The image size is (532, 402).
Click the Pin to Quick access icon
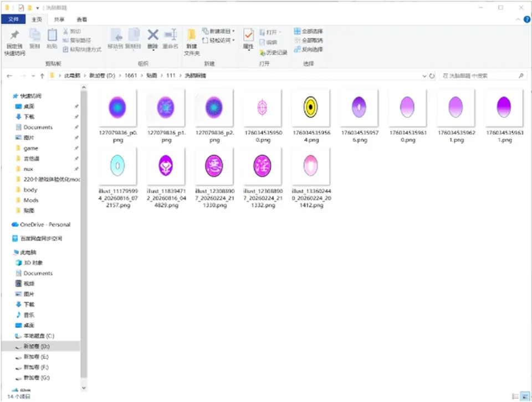coord(14,35)
